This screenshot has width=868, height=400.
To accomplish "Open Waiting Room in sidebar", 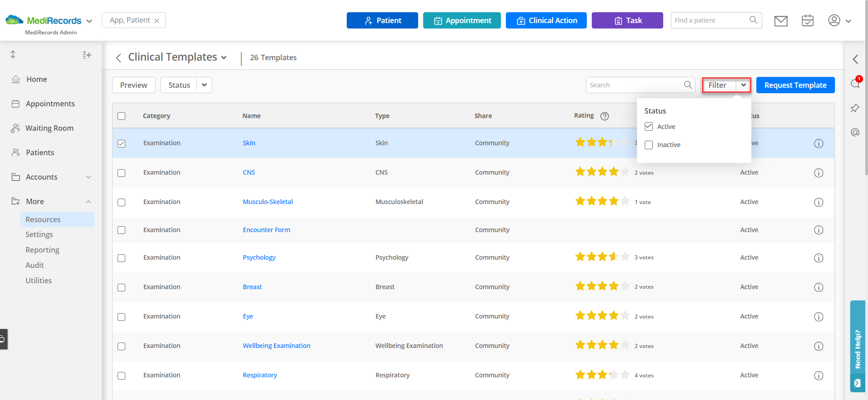I will coord(49,128).
